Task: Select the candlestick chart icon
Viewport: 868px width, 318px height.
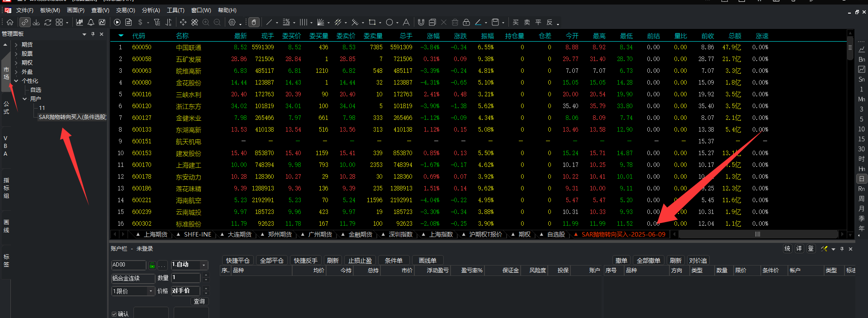Action: tap(80, 22)
